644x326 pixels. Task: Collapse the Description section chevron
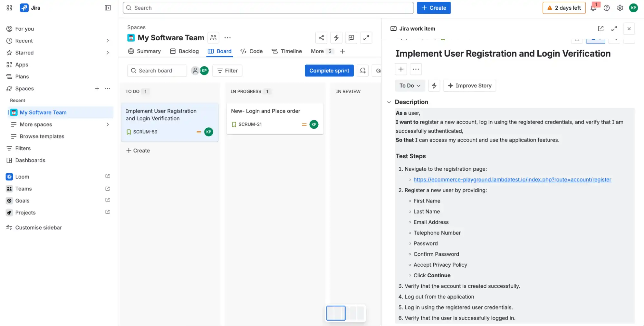pyautogui.click(x=389, y=102)
